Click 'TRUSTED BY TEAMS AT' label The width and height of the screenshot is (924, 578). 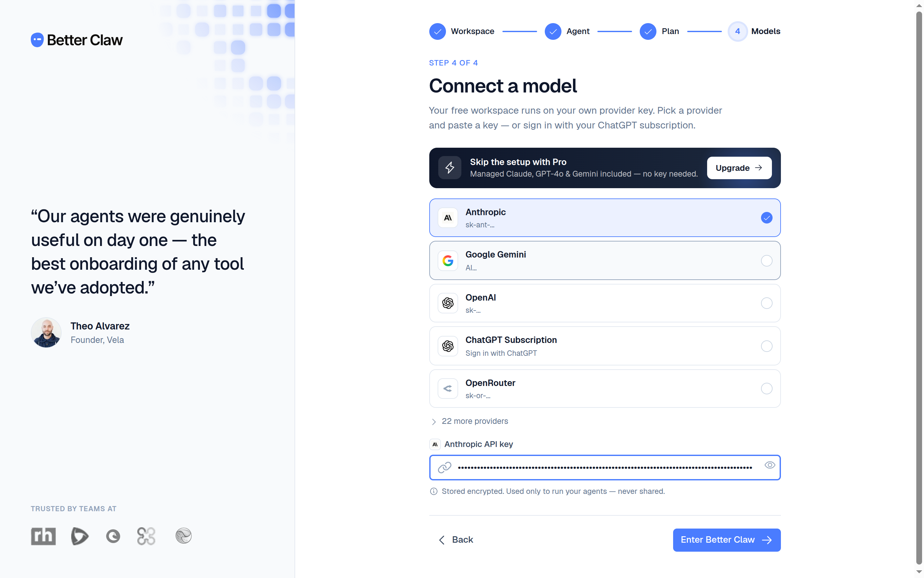click(74, 509)
